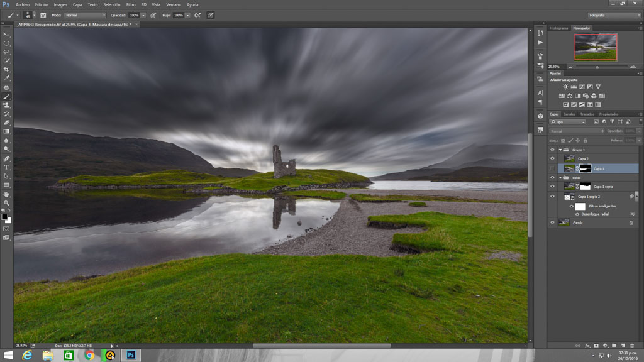Show the Capa 1 layer
The width and height of the screenshot is (644, 362).
point(552,168)
